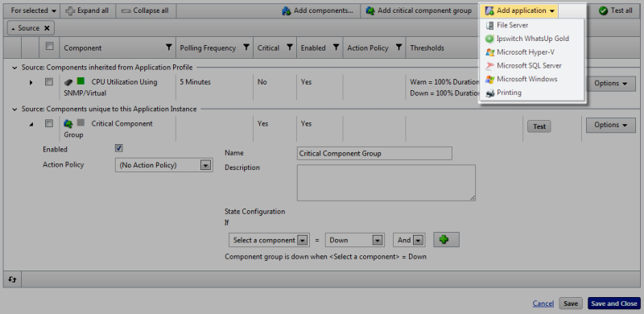Choose Microsoft SQL Server from the menu

(x=532, y=66)
